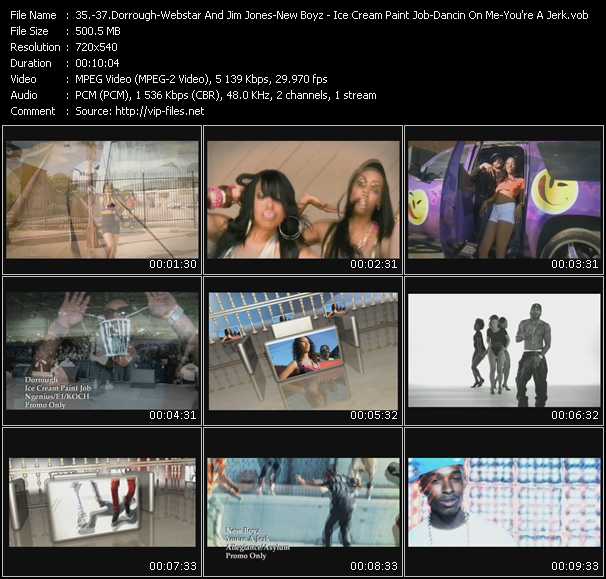The image size is (606, 579).
Task: Open the thumbnail timestamped 00:07:33
Action: (x=102, y=502)
